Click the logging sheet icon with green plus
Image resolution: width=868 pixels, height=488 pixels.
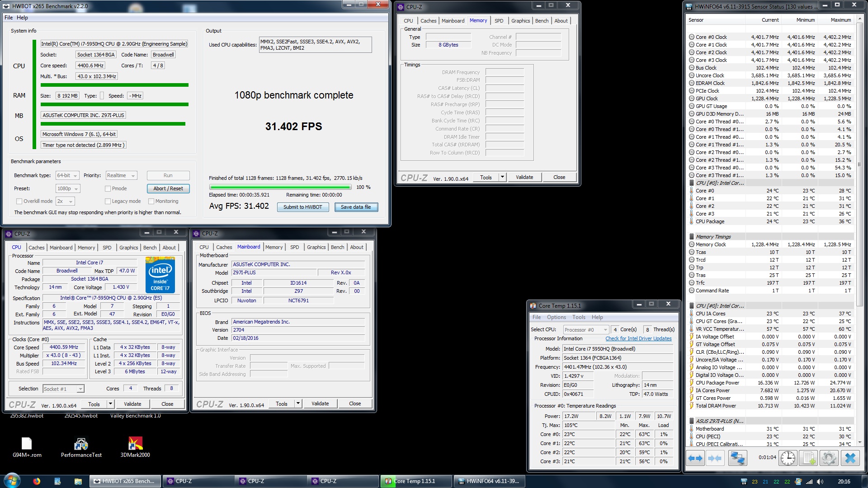(808, 458)
